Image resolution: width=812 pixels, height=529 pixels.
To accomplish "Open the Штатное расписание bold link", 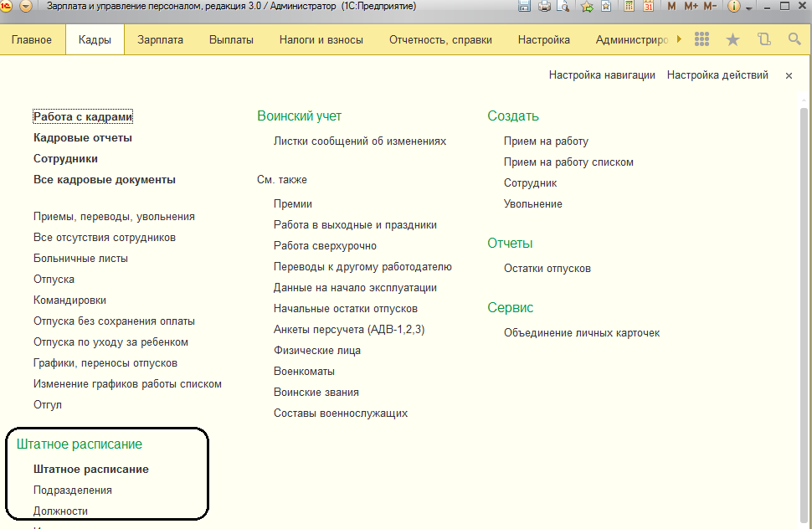I will click(91, 470).
